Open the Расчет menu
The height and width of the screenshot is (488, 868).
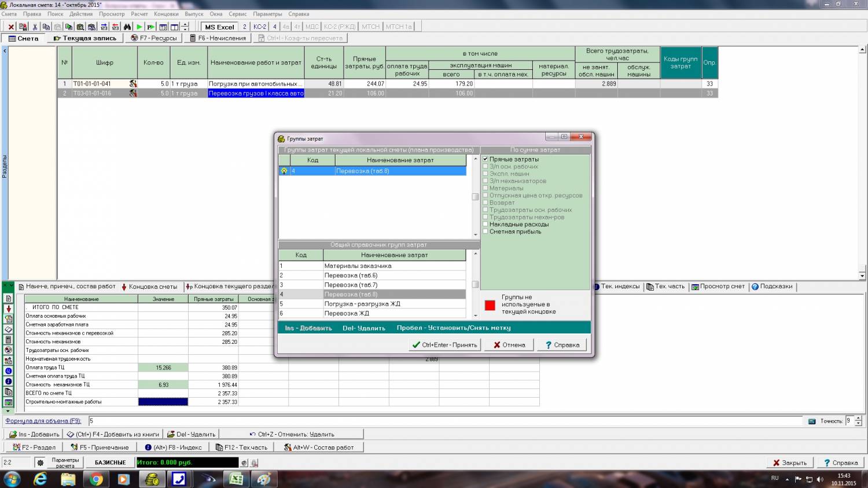pos(139,14)
